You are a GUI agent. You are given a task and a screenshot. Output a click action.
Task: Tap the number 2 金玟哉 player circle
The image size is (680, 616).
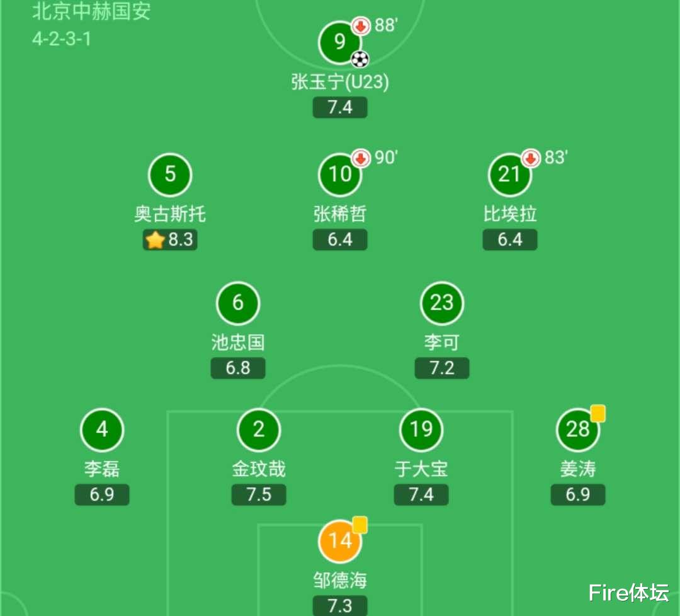[x=258, y=430]
